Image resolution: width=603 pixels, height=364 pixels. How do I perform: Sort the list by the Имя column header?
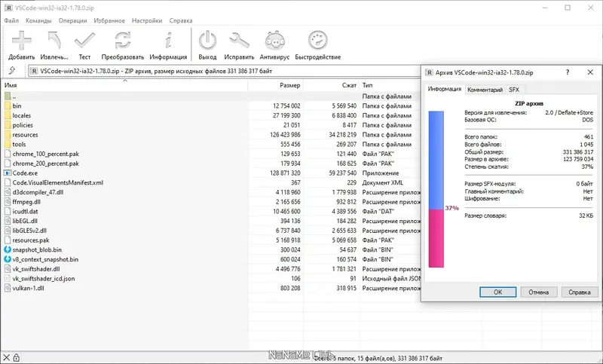tap(124, 85)
